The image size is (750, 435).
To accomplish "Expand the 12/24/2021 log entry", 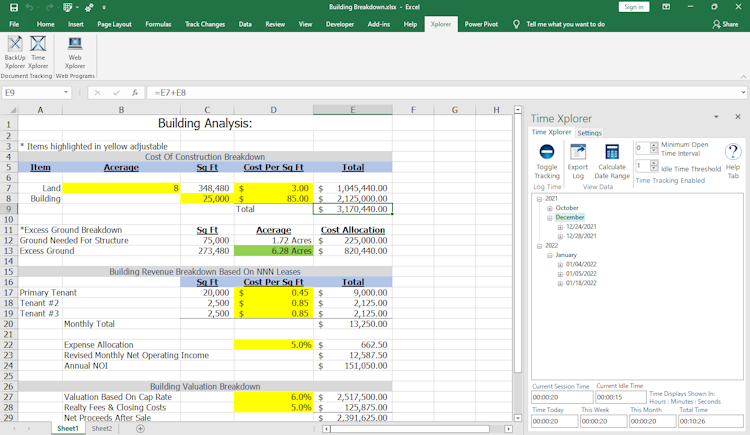I will click(x=560, y=227).
